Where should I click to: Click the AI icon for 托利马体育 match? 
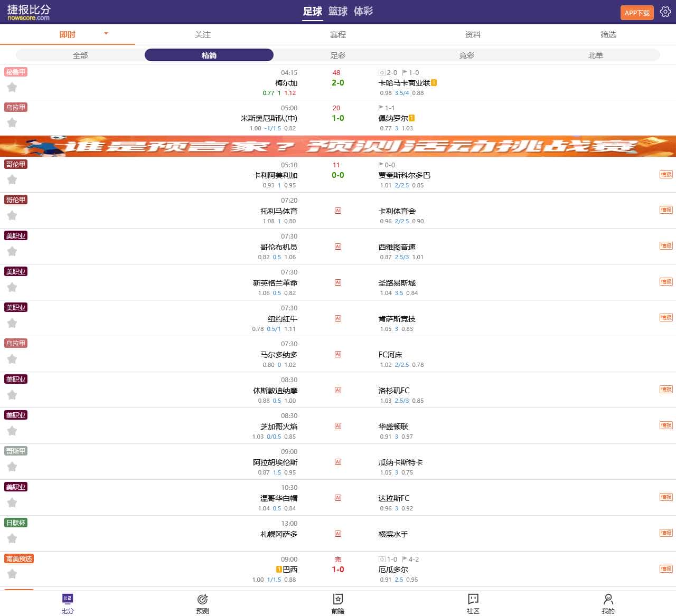pos(337,211)
